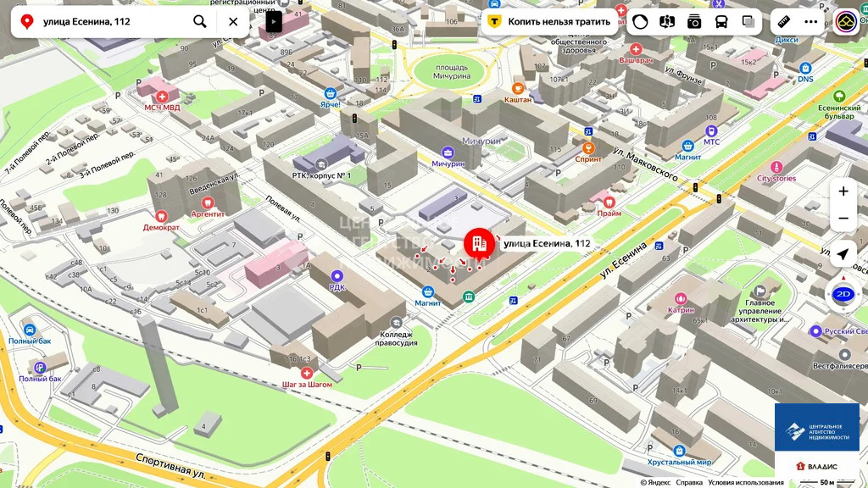This screenshot has width=868, height=488.
Task: Open the Справка link
Action: 689,482
